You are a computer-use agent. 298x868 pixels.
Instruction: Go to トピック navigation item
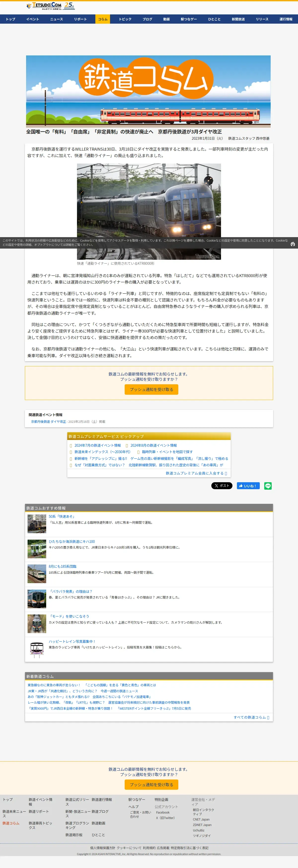tap(125, 19)
